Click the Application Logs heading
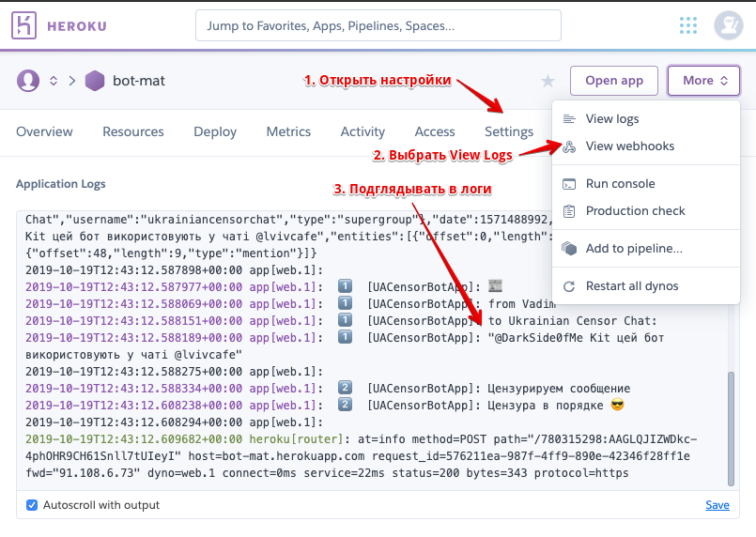756x537 pixels. 61,184
